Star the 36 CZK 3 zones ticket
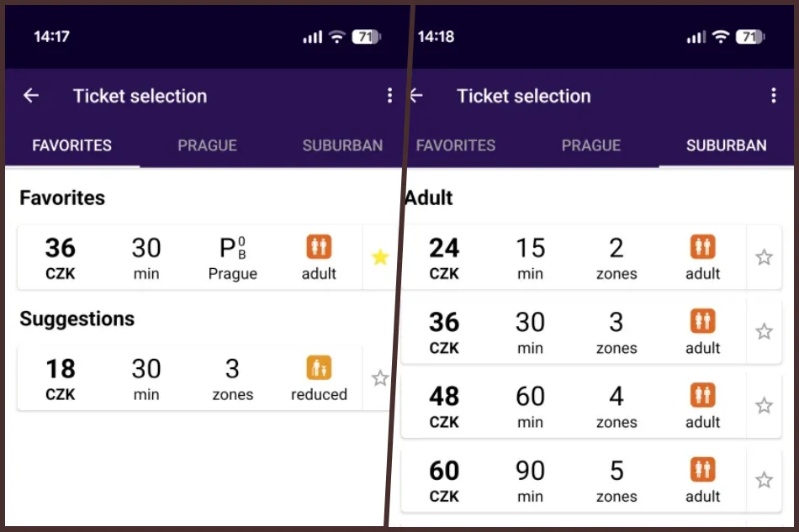This screenshot has width=799, height=532. [x=764, y=332]
